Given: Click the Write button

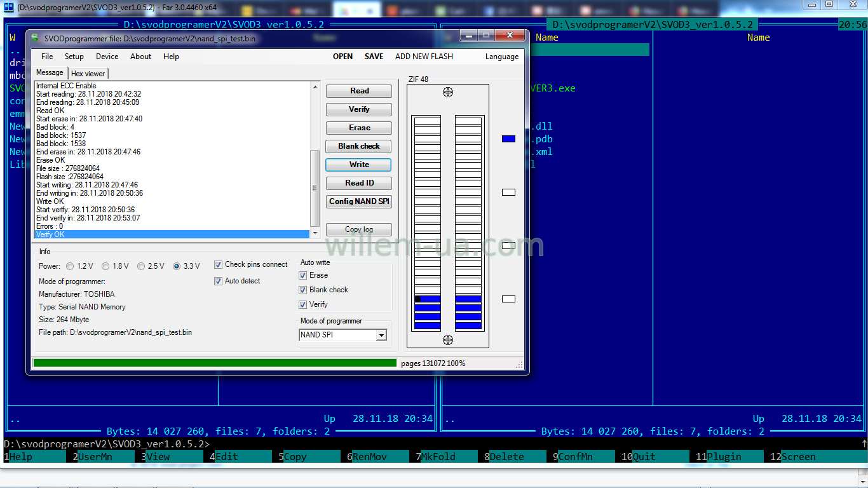Looking at the screenshot, I should 359,165.
